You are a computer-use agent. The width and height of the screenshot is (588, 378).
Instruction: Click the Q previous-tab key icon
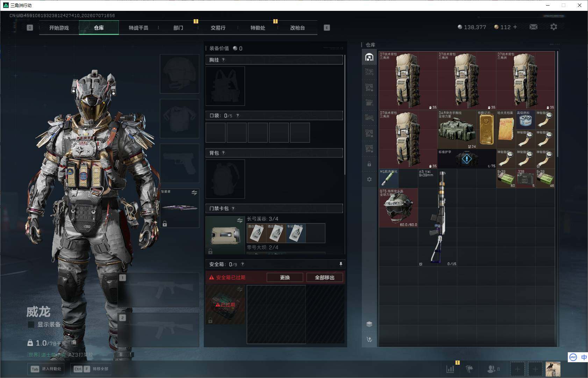click(30, 28)
